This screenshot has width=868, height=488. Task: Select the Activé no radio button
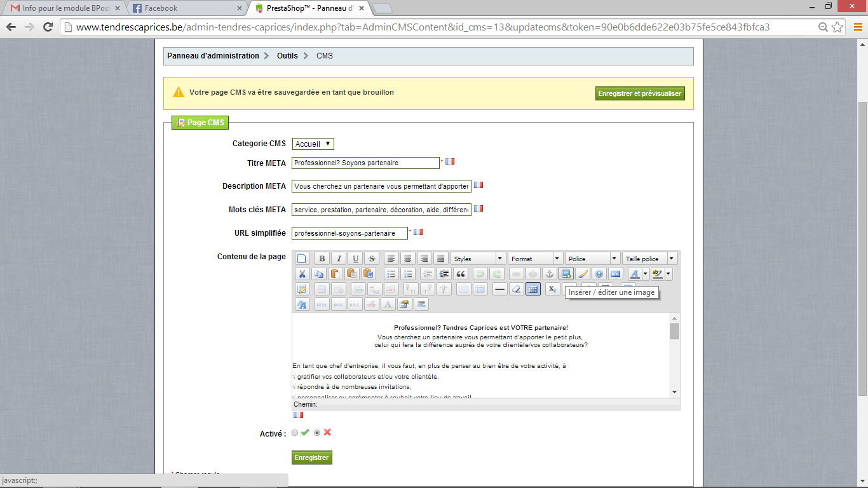[317, 433]
